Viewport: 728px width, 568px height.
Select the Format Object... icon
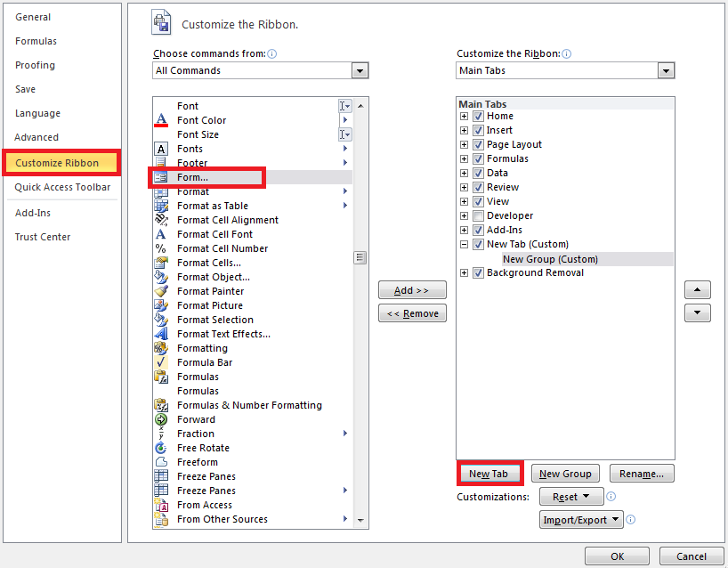(161, 277)
